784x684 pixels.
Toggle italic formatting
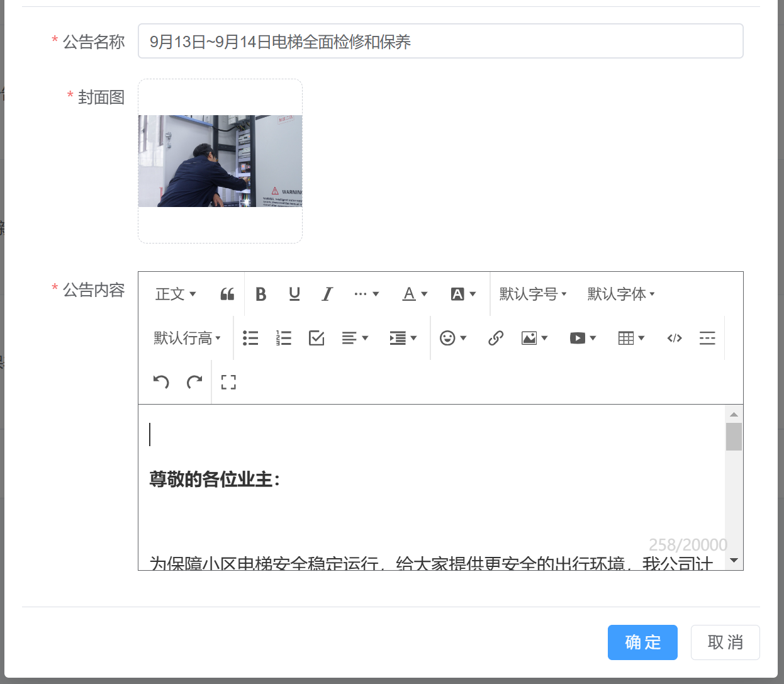[x=327, y=294]
